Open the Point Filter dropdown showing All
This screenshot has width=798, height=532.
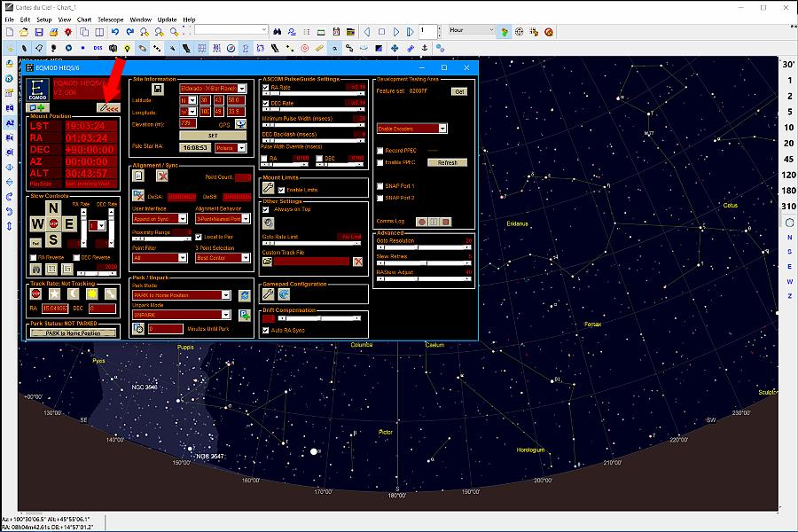pos(160,258)
